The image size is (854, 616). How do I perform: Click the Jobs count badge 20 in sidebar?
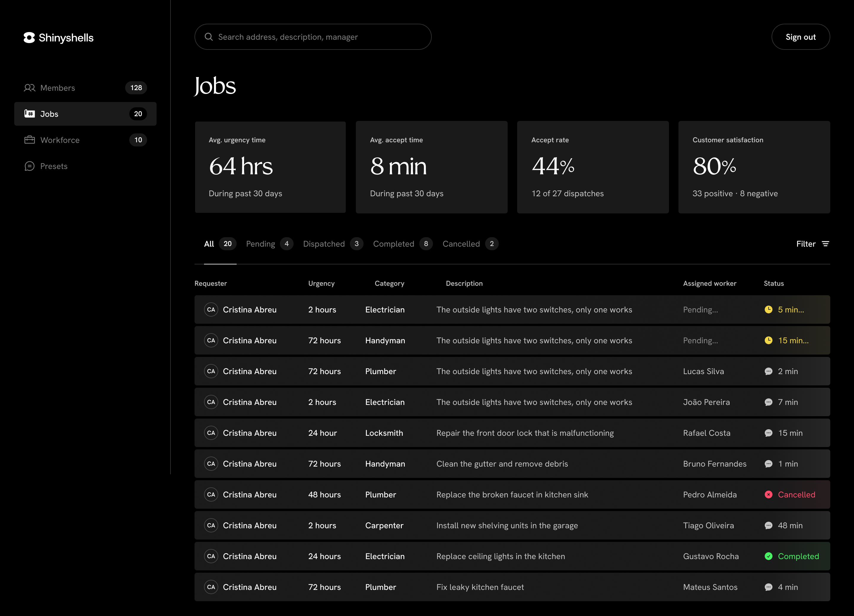138,114
